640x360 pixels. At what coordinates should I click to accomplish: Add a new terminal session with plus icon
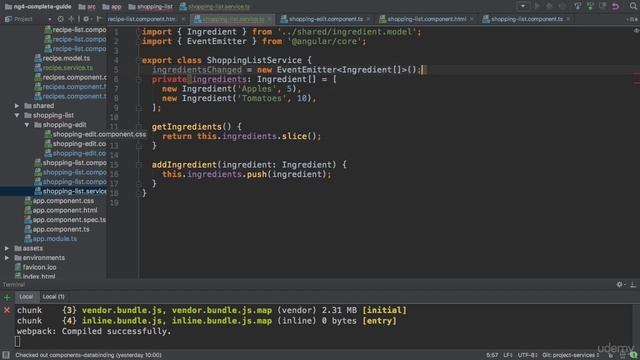[x=7, y=298]
